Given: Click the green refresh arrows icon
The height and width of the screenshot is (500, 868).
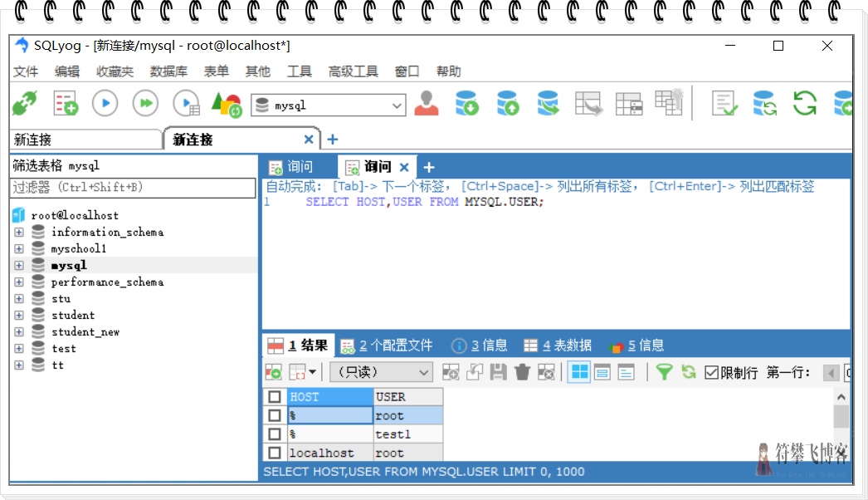Looking at the screenshot, I should tap(804, 104).
